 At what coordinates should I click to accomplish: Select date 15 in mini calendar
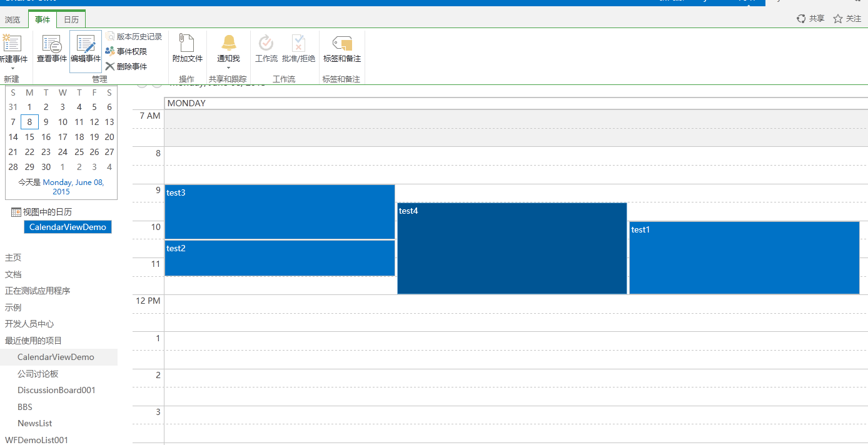coord(29,137)
